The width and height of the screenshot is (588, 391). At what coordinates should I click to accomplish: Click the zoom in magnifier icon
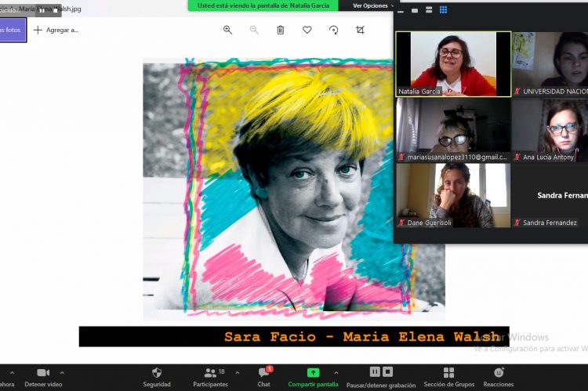[227, 30]
